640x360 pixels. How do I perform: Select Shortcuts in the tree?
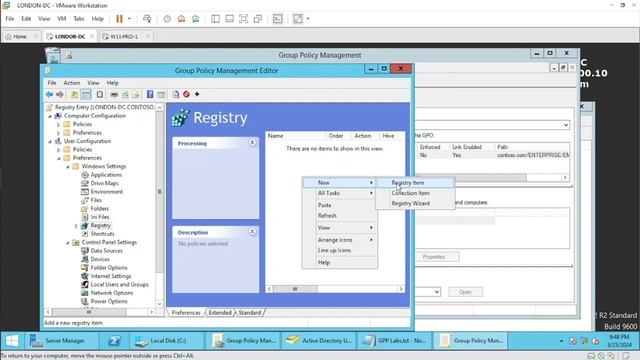[x=102, y=234]
